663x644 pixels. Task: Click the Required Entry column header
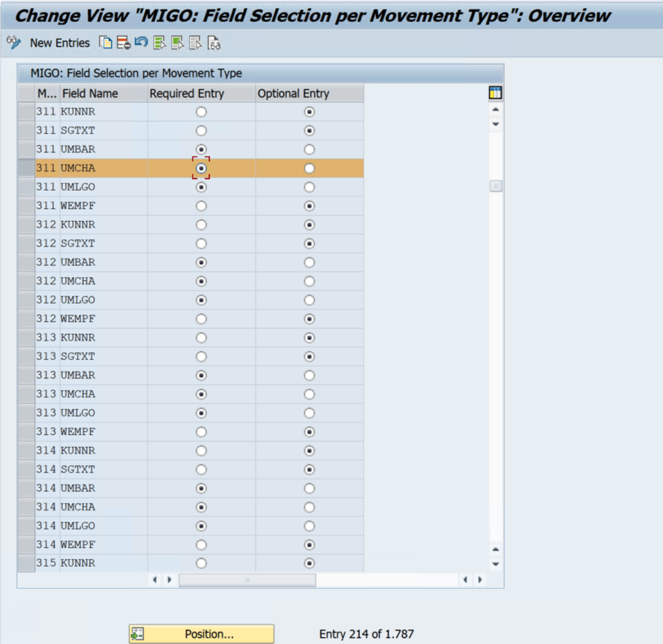[x=201, y=93]
